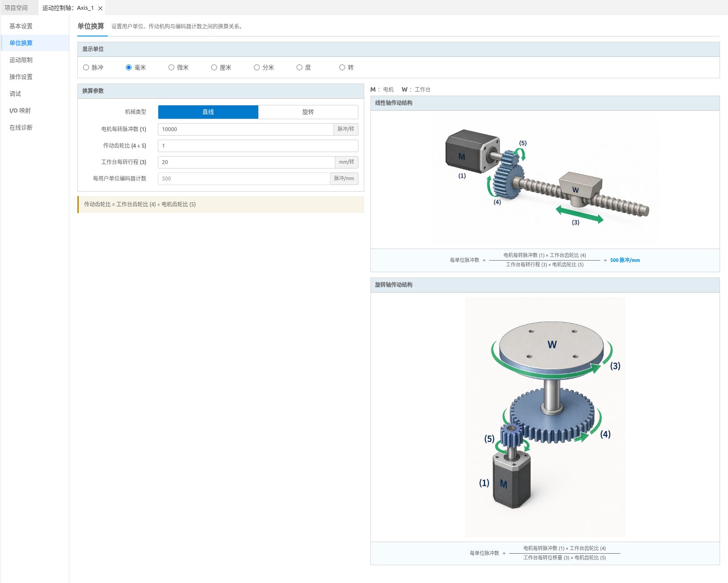This screenshot has width=728, height=583.
Task: Click the M：电机 legend text
Action: (382, 90)
